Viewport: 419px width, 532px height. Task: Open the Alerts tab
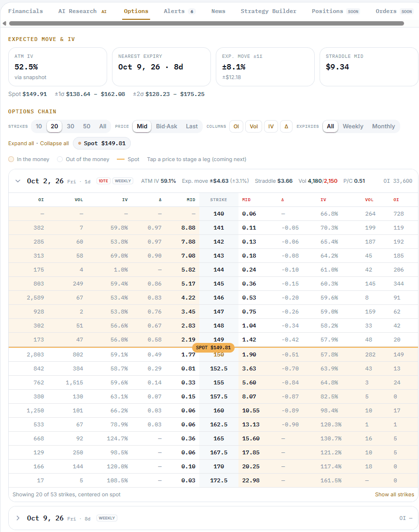tap(180, 11)
